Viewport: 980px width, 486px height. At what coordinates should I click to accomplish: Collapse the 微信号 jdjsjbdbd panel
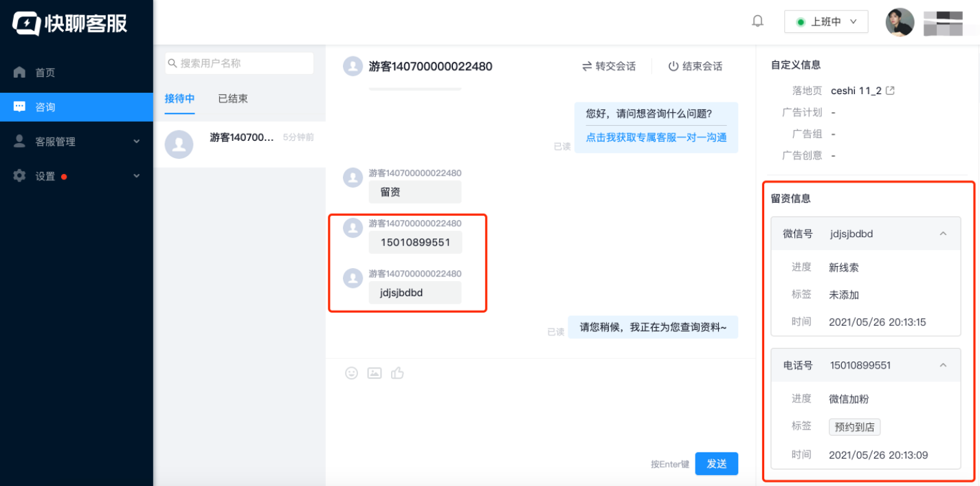(943, 233)
